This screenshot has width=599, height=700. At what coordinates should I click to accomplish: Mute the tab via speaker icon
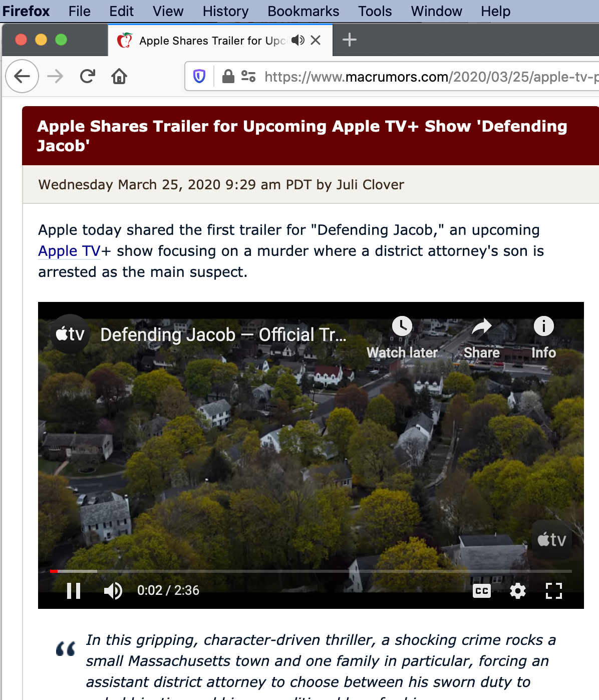tap(298, 40)
